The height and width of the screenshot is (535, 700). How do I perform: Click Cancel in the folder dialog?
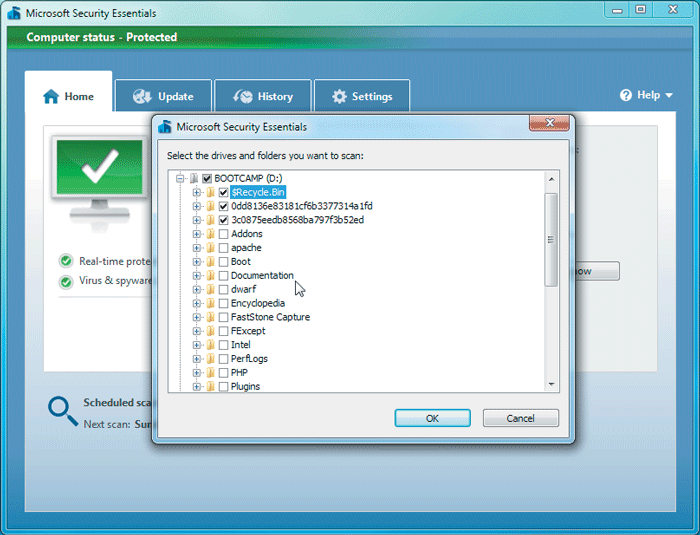pyautogui.click(x=521, y=418)
